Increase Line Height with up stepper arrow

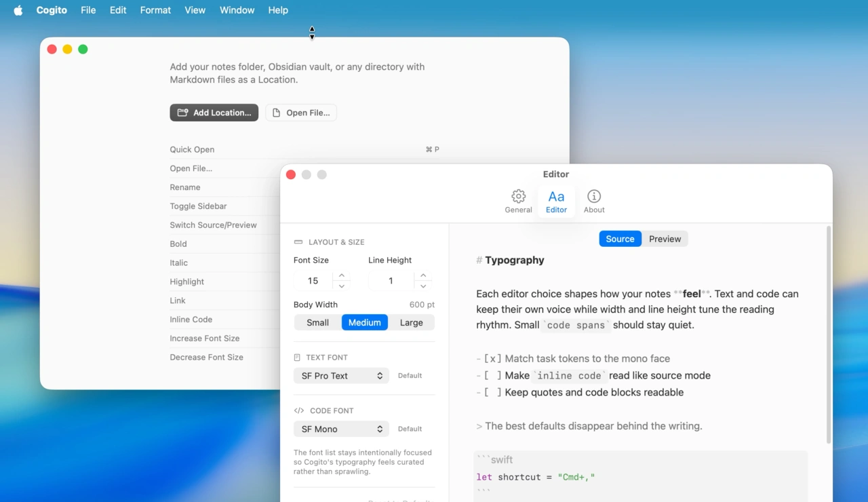pos(423,275)
